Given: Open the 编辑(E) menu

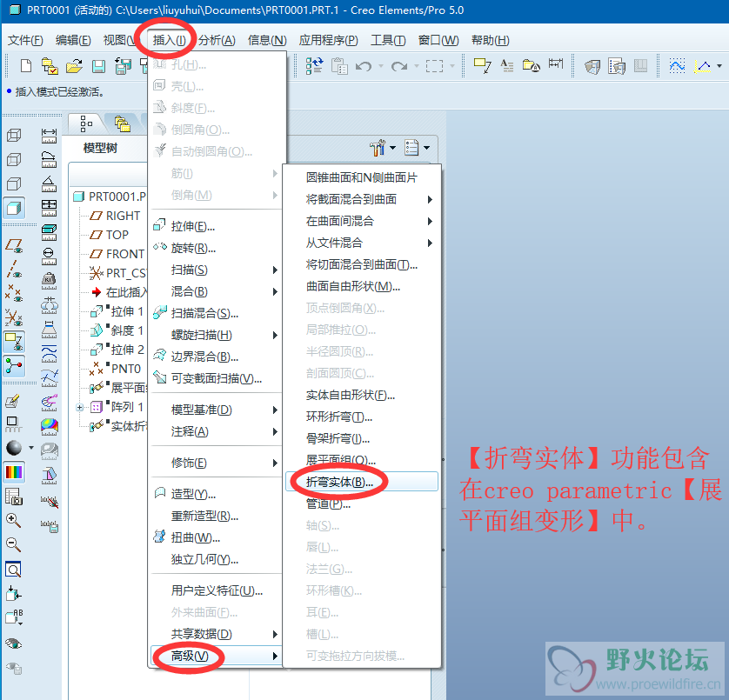Looking at the screenshot, I should click(x=73, y=41).
